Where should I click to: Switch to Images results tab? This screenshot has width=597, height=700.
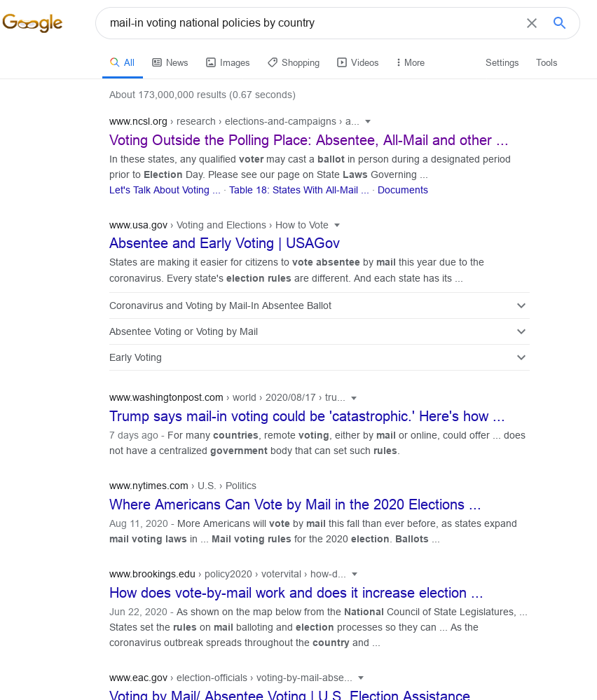point(228,62)
